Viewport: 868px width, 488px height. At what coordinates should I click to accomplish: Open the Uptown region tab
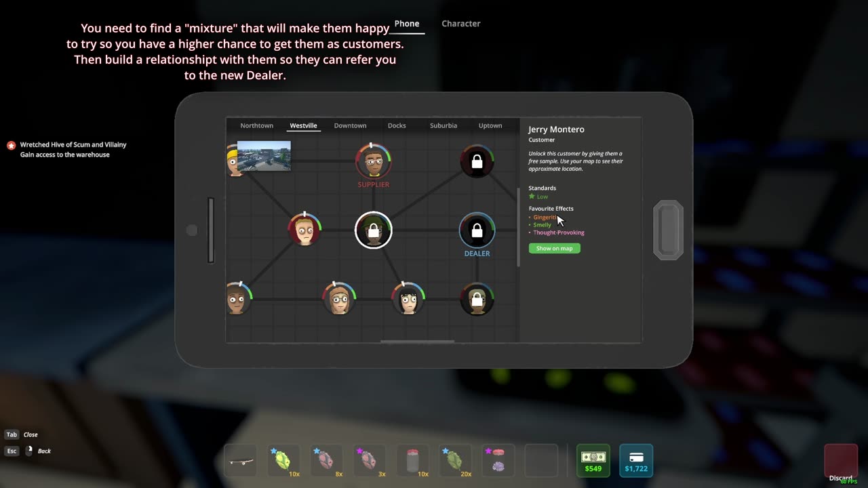tap(490, 125)
